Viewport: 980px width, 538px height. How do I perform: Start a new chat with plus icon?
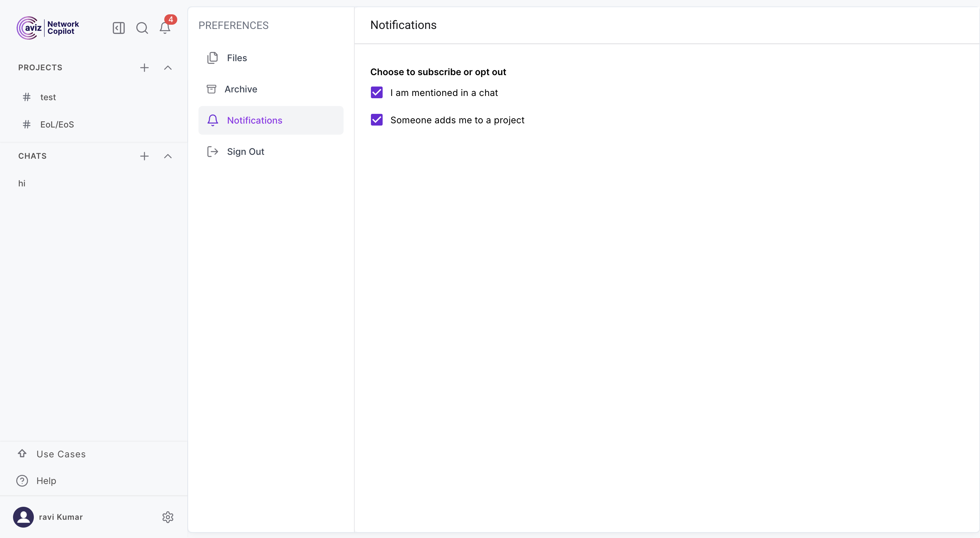[x=144, y=156]
